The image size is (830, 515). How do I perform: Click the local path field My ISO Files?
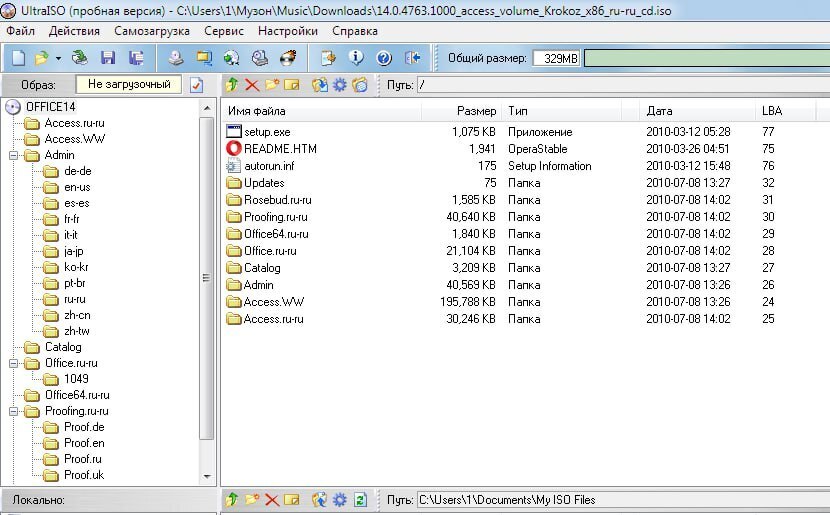pyautogui.click(x=624, y=500)
